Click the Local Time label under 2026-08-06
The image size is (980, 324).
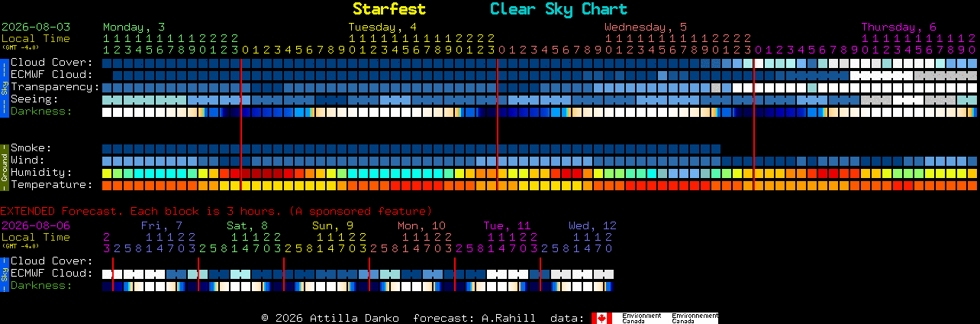click(36, 237)
